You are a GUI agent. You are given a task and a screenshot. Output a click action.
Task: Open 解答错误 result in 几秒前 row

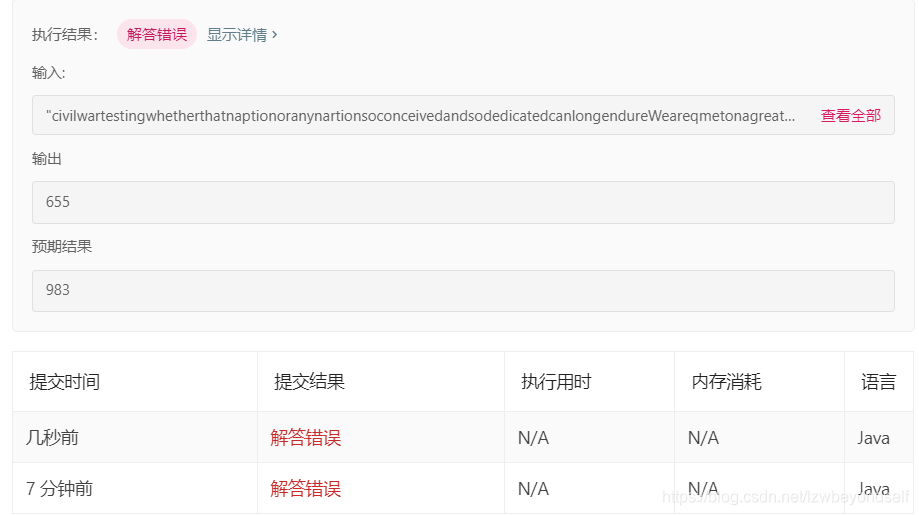tap(305, 438)
